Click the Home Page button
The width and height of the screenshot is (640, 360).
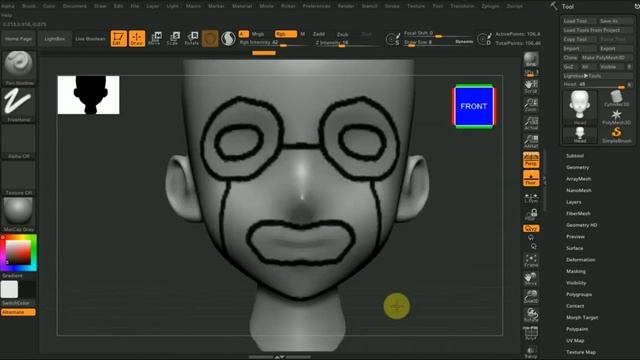pyautogui.click(x=18, y=39)
